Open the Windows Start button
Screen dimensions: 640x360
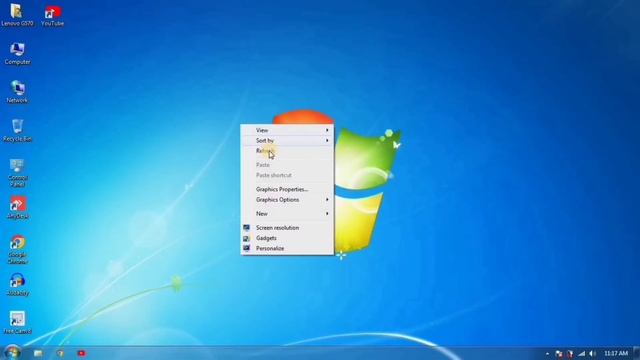[x=12, y=353]
